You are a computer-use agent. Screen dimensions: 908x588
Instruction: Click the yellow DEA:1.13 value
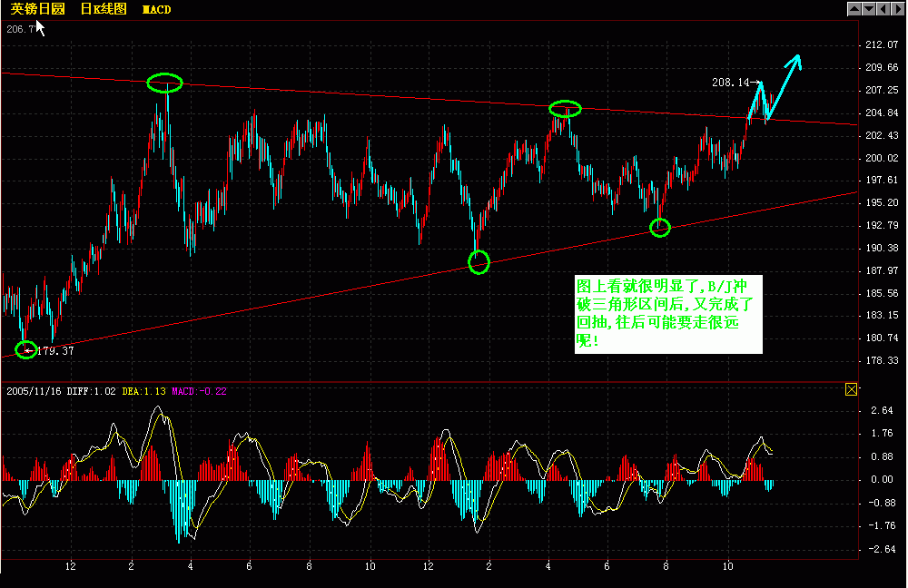click(x=143, y=391)
